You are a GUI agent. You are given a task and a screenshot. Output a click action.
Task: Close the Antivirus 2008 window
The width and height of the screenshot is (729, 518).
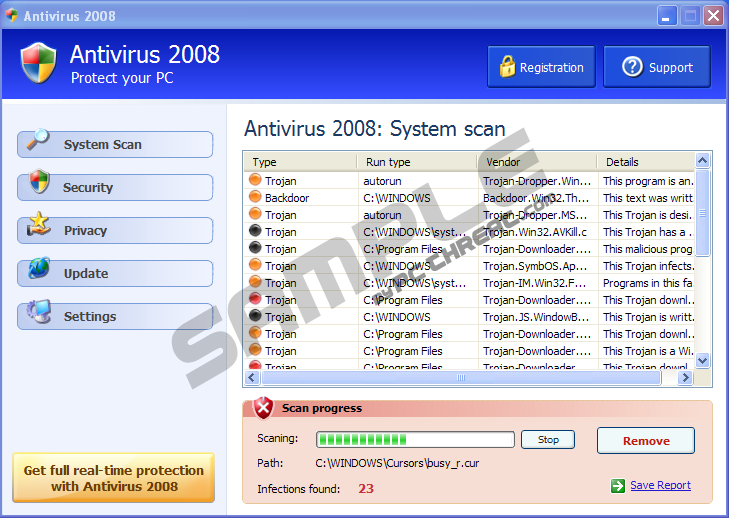713,16
